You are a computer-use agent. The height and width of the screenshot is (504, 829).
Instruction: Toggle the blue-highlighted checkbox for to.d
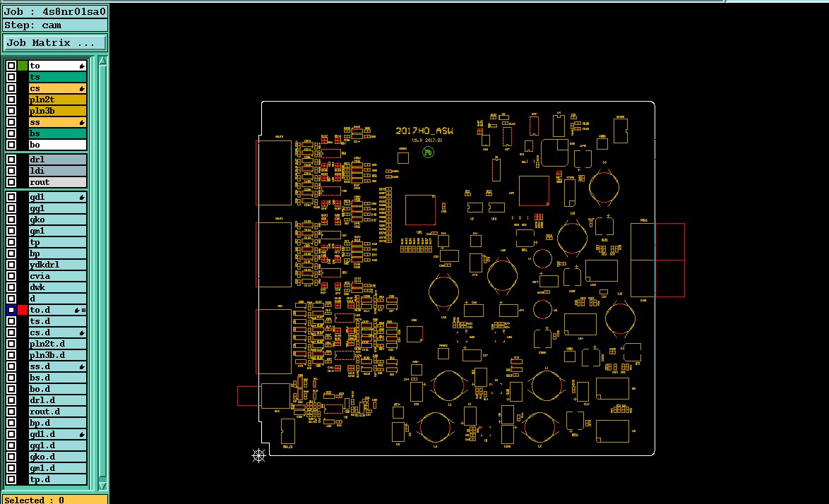[x=11, y=310]
